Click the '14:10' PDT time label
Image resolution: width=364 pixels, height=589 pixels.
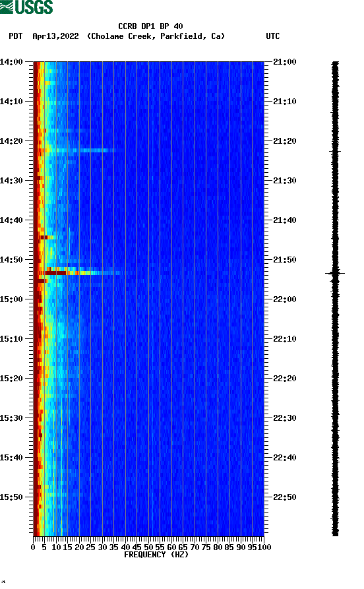(x=11, y=102)
